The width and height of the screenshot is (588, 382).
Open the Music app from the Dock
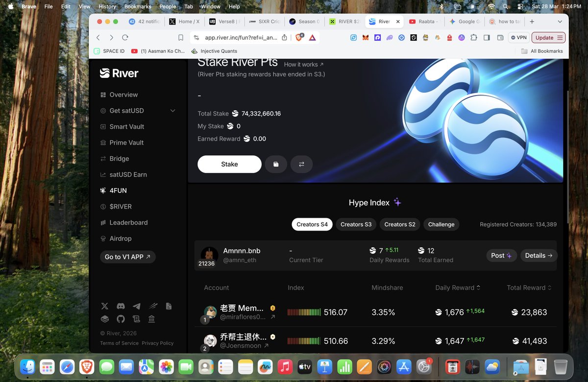point(285,366)
